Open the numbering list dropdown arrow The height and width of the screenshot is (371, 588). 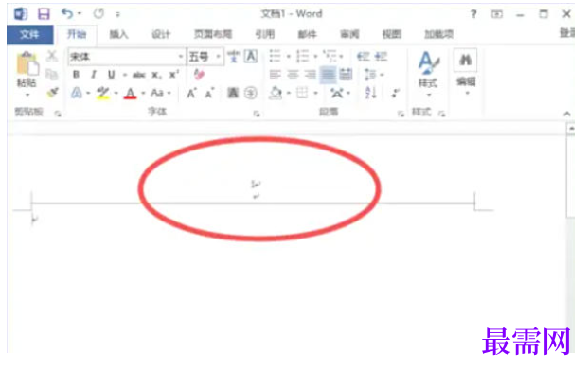(315, 57)
